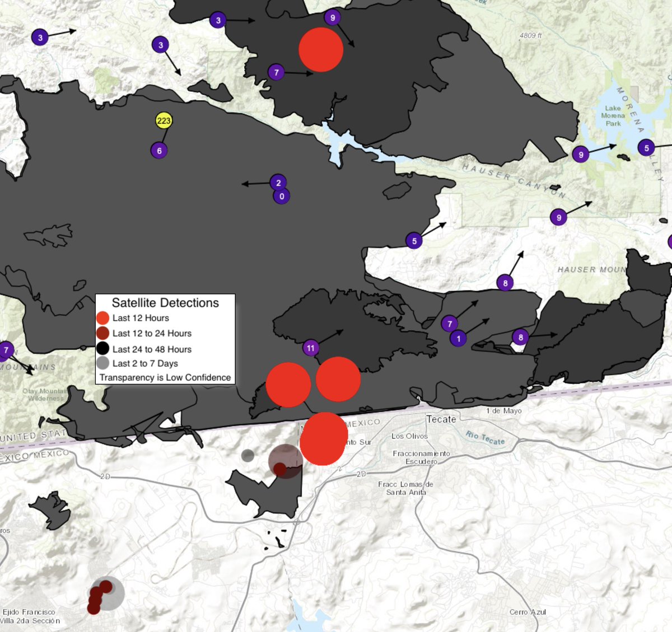Click the purple marker numbered 0

click(282, 196)
